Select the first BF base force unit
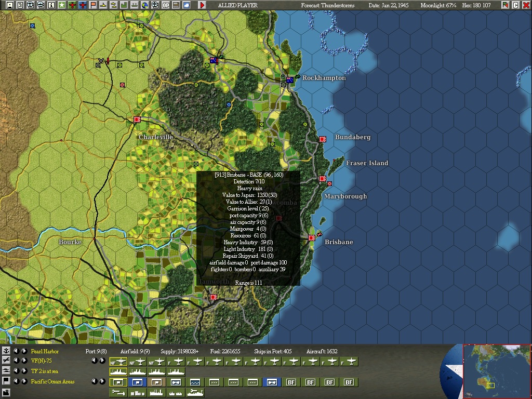The width and height of the screenshot is (532, 399). [291, 382]
